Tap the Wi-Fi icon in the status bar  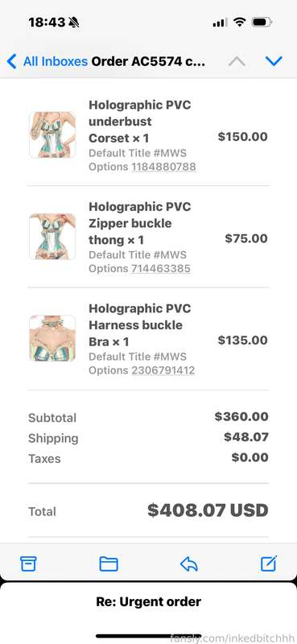tap(239, 23)
